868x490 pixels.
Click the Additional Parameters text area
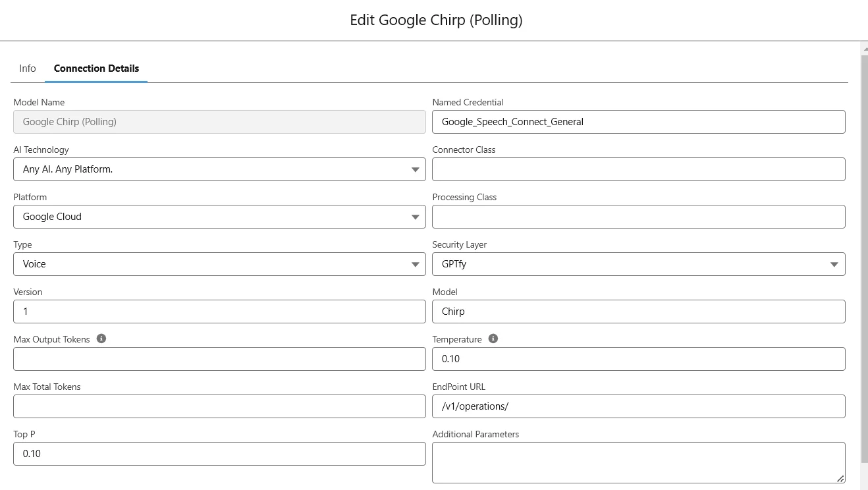pos(638,462)
